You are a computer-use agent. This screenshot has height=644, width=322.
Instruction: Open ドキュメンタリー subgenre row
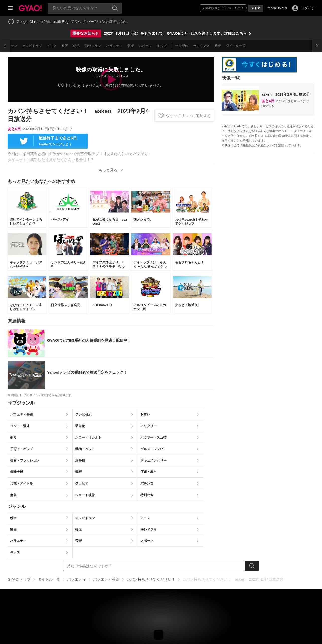coord(171,461)
